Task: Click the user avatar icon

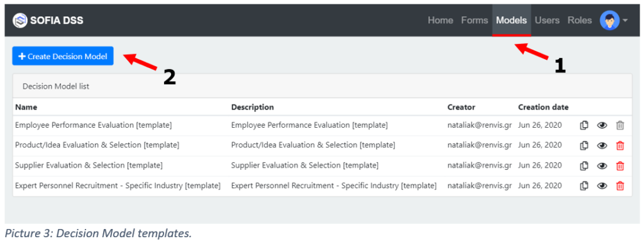Action: click(609, 20)
